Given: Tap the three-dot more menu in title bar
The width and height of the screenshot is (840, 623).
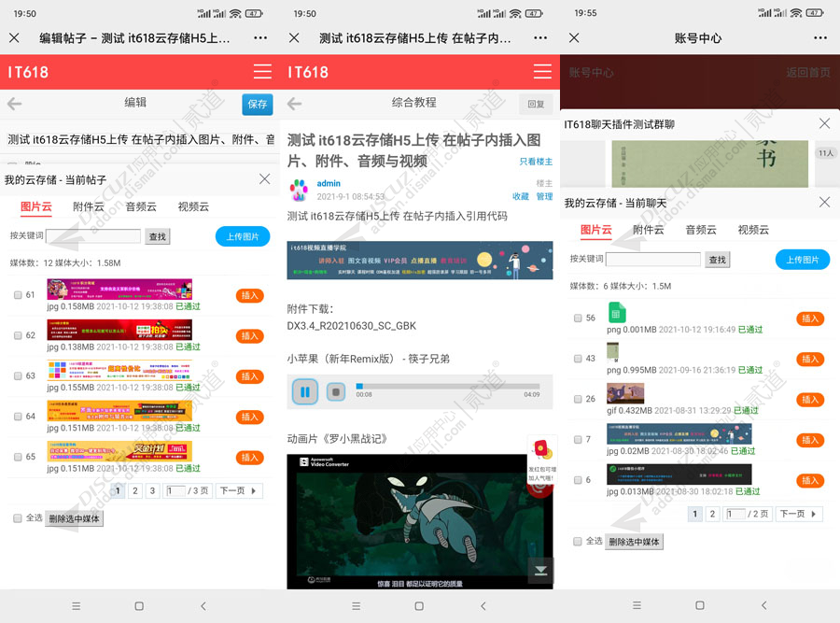Looking at the screenshot, I should coord(259,35).
